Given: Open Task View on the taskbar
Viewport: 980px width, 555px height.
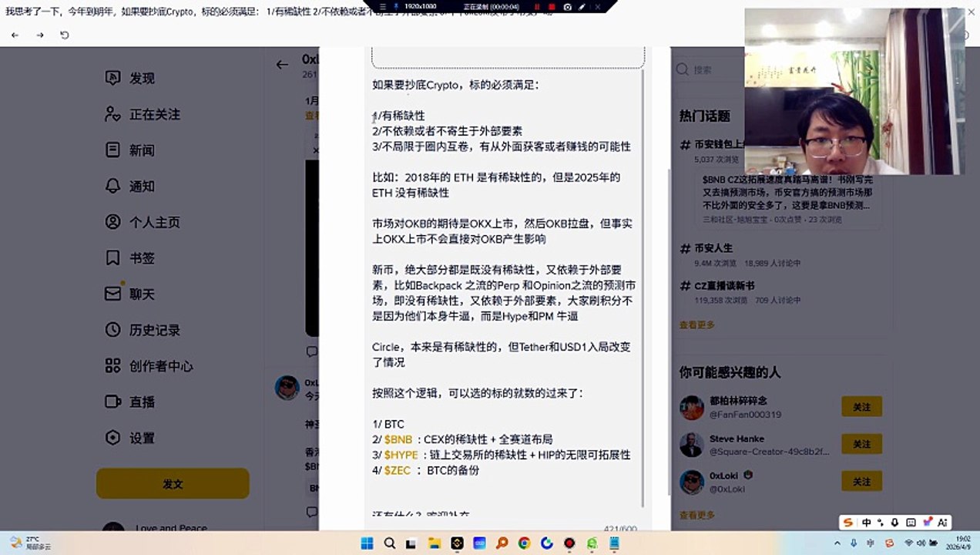Looking at the screenshot, I should [412, 543].
